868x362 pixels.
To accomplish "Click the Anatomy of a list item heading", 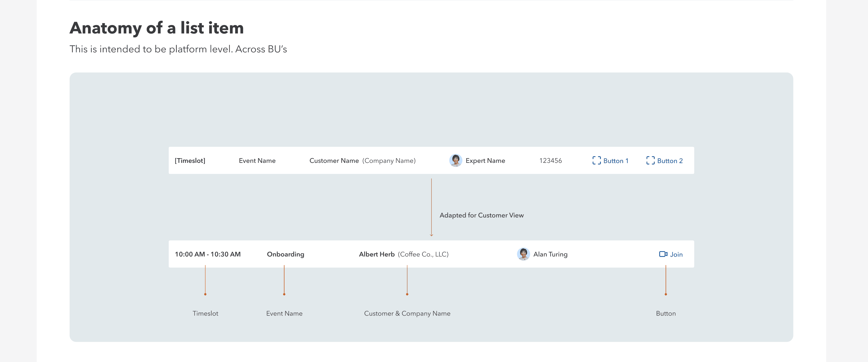I will point(156,28).
